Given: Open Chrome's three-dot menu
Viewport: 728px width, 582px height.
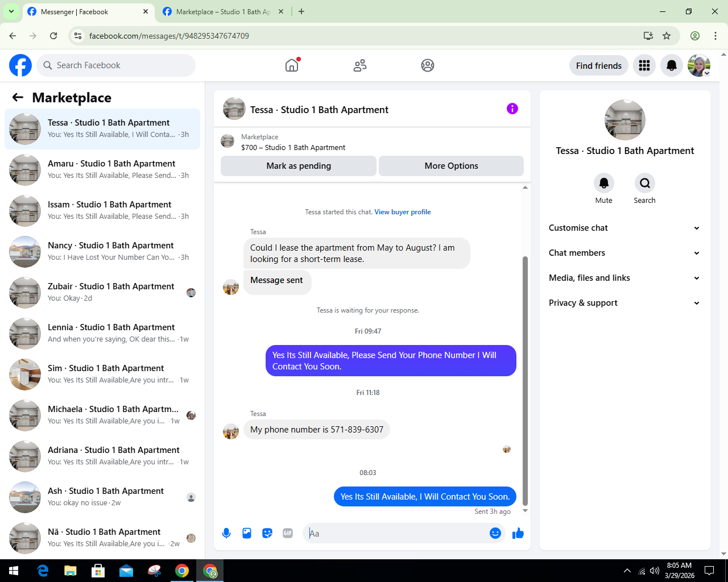Looking at the screenshot, I should (715, 36).
